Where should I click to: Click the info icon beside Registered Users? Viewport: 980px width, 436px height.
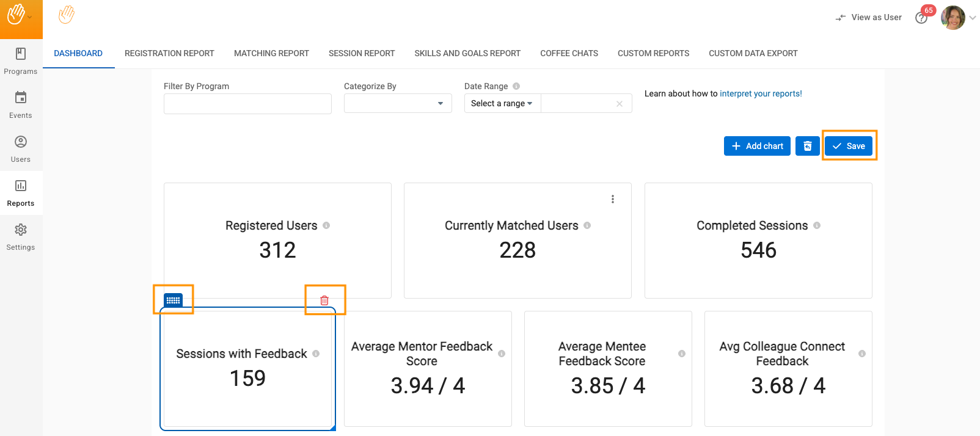(x=326, y=225)
